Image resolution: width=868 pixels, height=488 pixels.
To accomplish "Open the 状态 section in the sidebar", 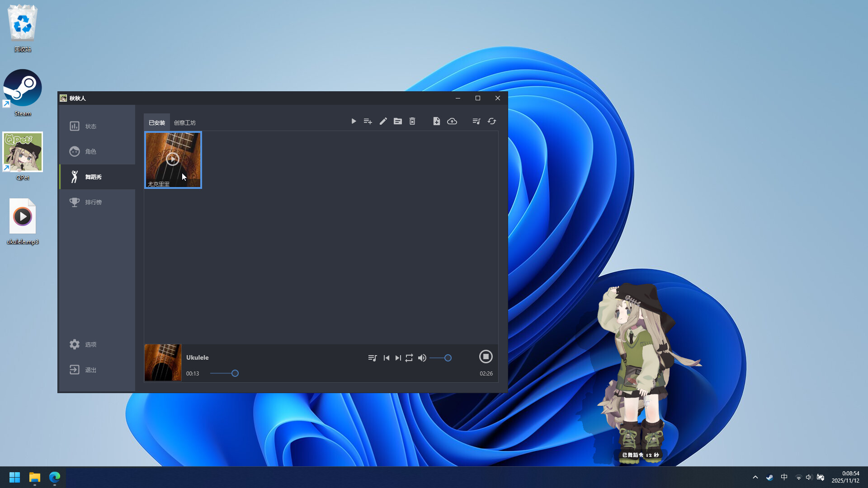I will pos(91,126).
